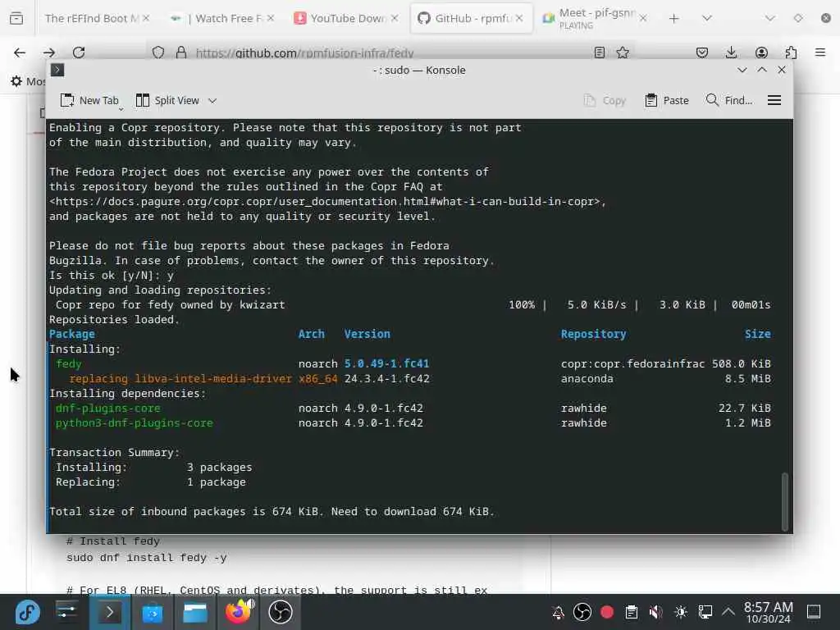Viewport: 840px width, 630px height.
Task: Open a New Tab in Konsole
Action: coord(89,101)
